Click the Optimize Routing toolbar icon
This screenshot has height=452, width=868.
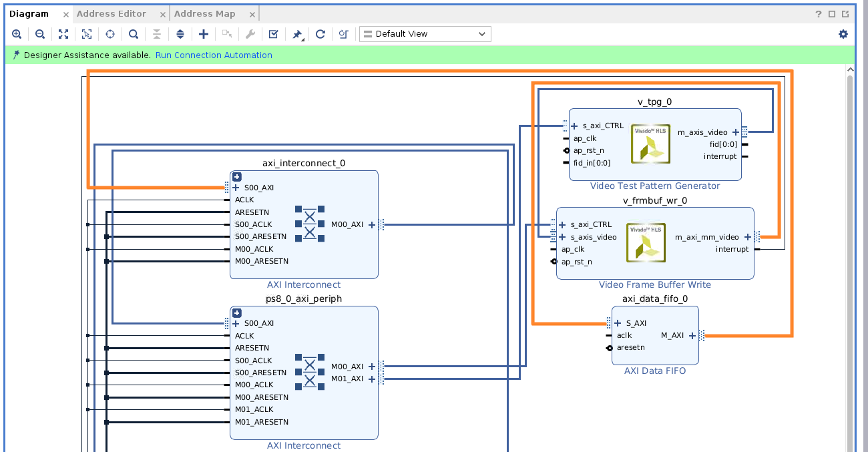click(x=344, y=34)
